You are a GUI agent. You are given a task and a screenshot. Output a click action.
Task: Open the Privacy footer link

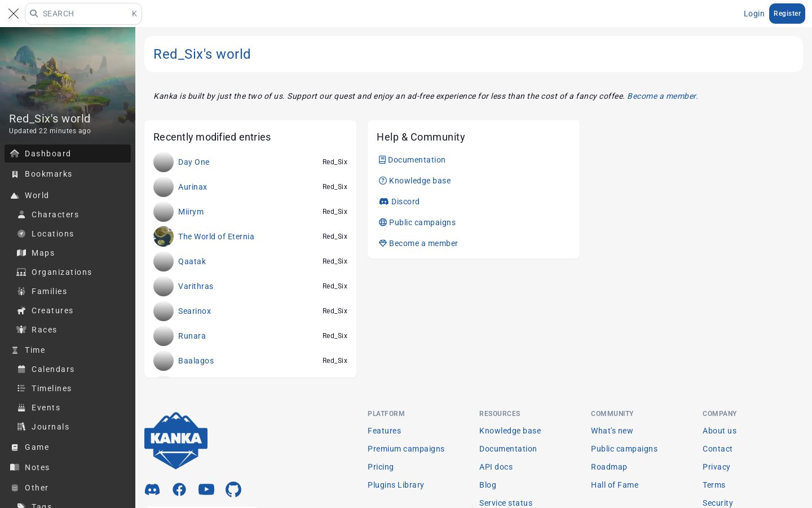716,467
